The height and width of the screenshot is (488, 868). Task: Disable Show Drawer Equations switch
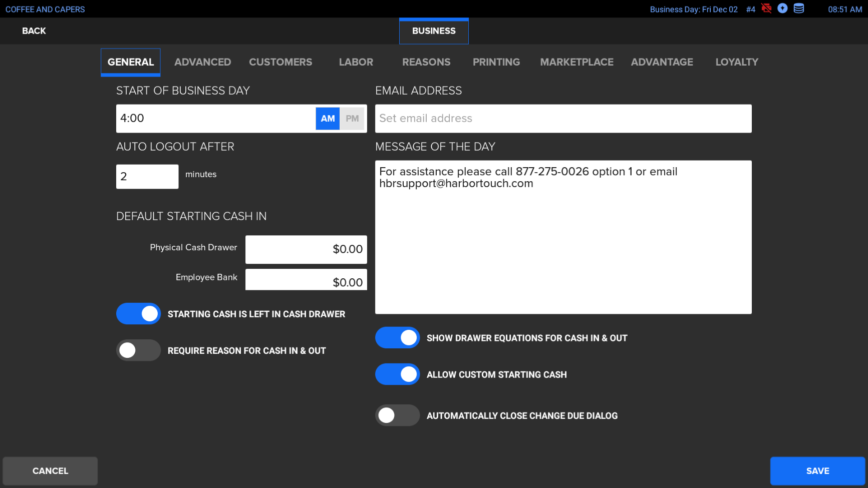coord(398,338)
